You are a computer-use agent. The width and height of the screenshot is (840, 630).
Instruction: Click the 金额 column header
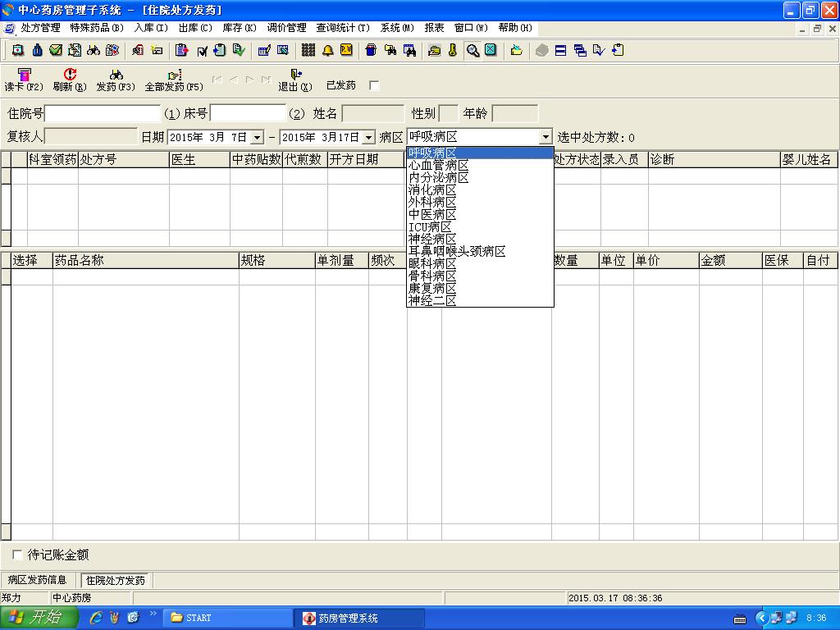click(731, 260)
